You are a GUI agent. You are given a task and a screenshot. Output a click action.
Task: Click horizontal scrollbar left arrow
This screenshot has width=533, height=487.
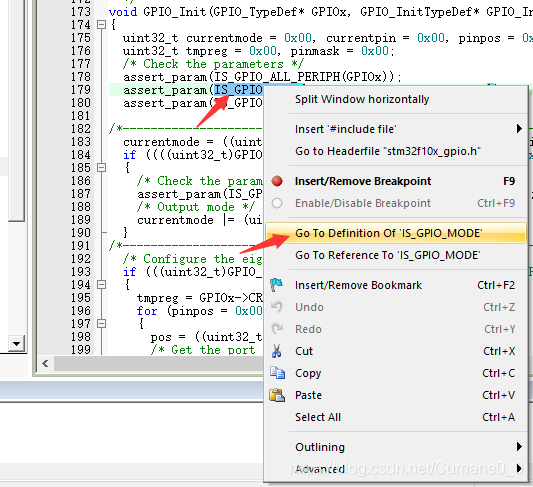[45, 364]
